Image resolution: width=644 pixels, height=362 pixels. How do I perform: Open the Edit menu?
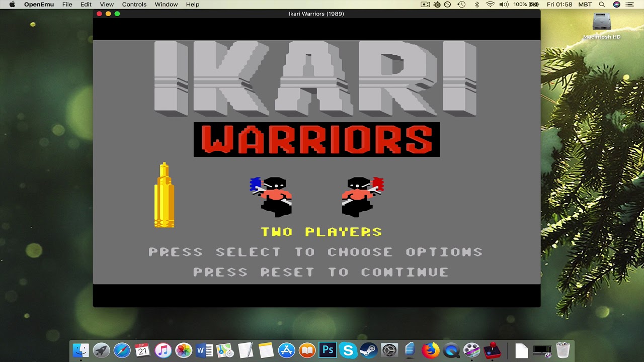click(x=86, y=5)
